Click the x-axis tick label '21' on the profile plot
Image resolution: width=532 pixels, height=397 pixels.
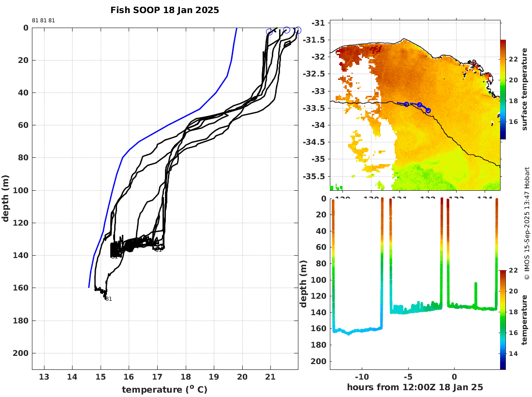tap(270, 377)
